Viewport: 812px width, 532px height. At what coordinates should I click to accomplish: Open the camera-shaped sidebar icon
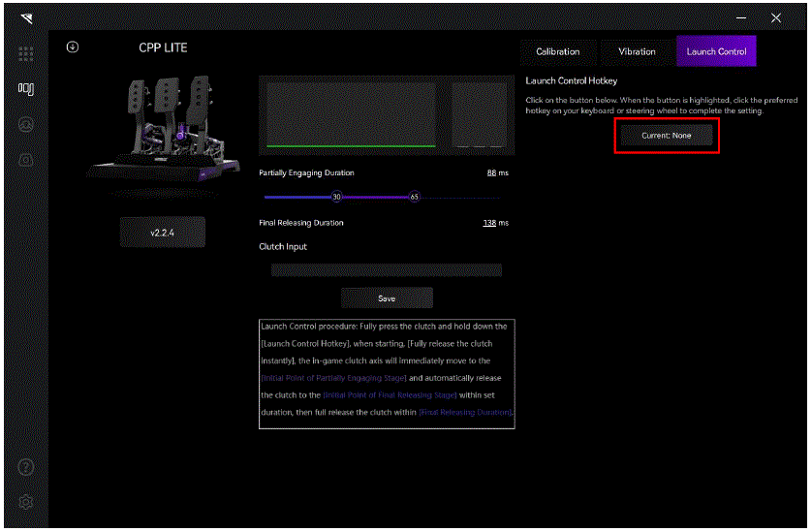point(26,160)
